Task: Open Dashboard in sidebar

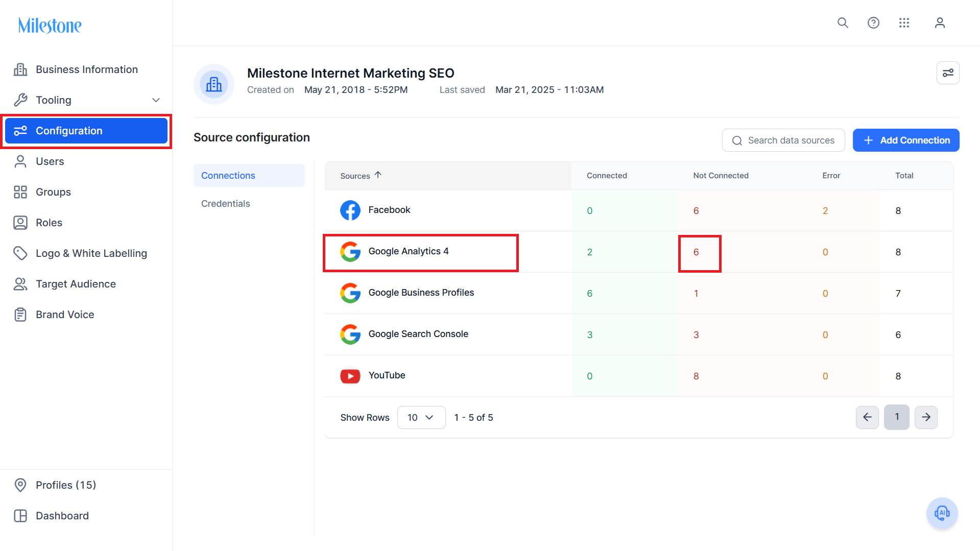Action: pos(86,516)
